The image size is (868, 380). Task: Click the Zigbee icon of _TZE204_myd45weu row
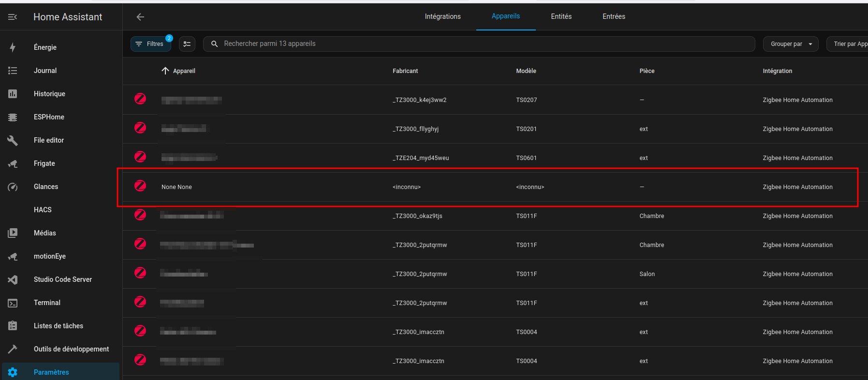pyautogui.click(x=140, y=157)
